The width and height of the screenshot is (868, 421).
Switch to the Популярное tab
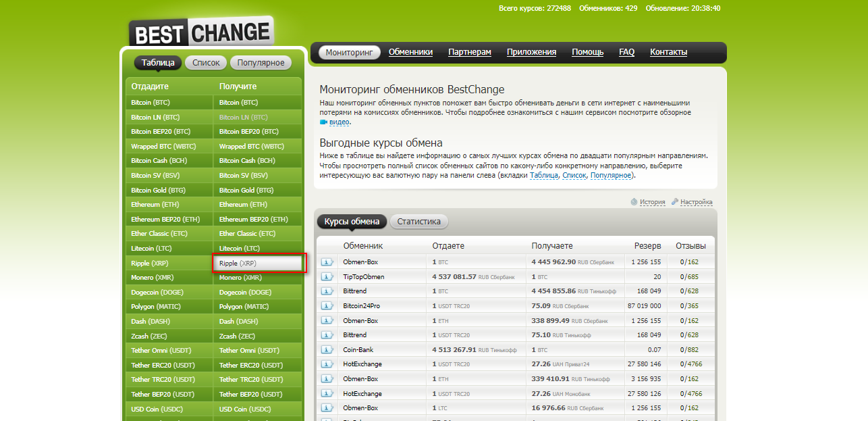261,63
